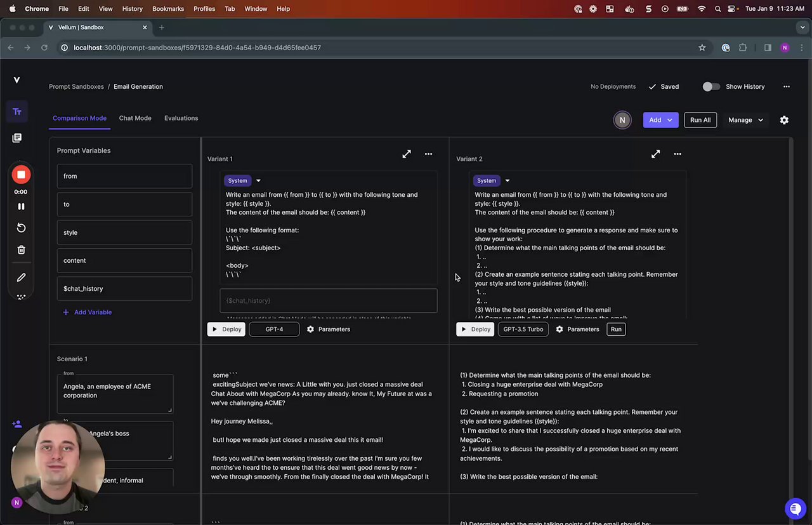Viewport: 812px width, 525px height.
Task: Switch to Chat Mode tab
Action: point(135,118)
